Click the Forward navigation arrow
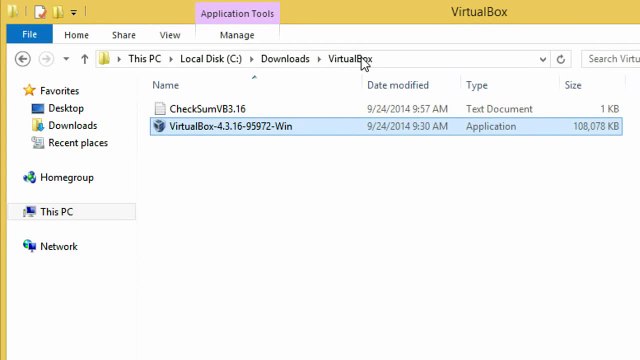 click(46, 59)
